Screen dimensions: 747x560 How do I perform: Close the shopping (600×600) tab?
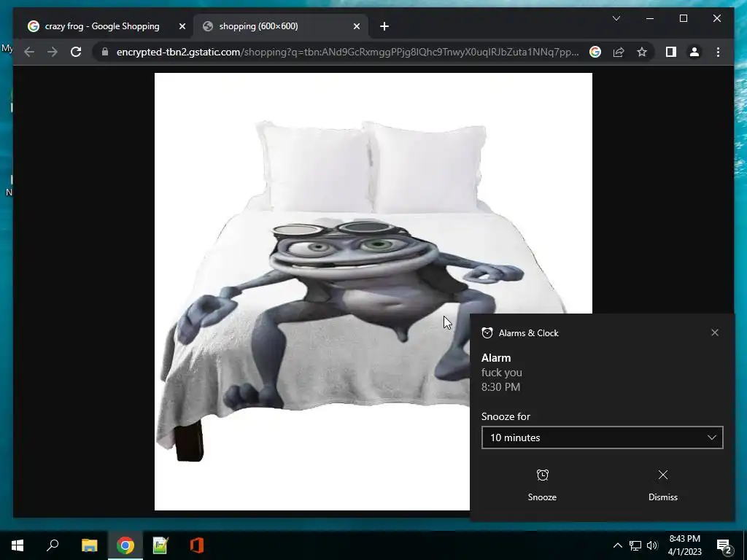coord(356,26)
